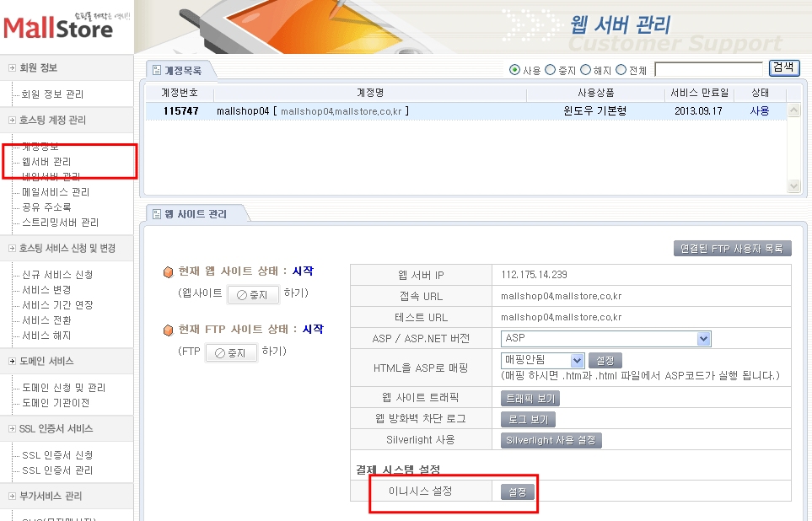Click the 테스트 URL value mallshop04.mallstore.co.kr

point(561,317)
